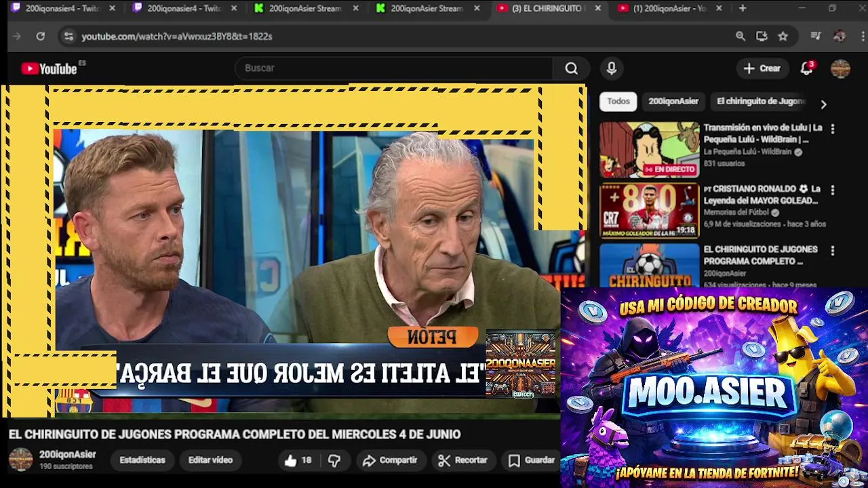Open a new browser tab
The height and width of the screenshot is (488, 868).
coord(743,8)
